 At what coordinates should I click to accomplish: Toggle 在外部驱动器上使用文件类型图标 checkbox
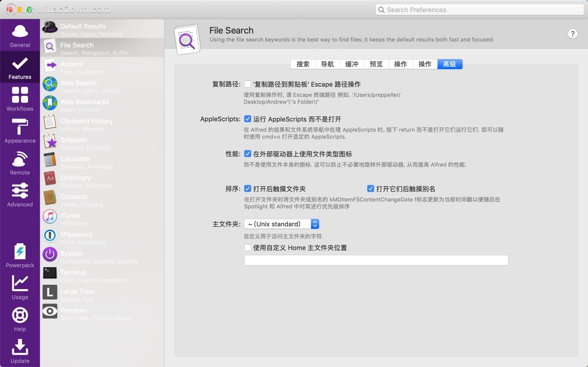(248, 154)
